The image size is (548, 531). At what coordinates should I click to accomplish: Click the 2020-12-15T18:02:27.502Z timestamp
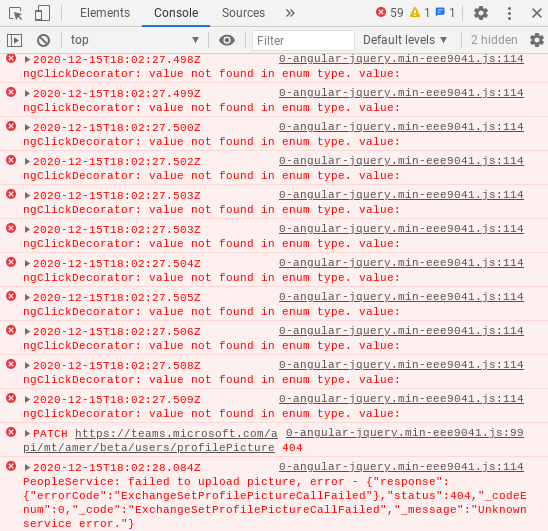pyautogui.click(x=117, y=162)
